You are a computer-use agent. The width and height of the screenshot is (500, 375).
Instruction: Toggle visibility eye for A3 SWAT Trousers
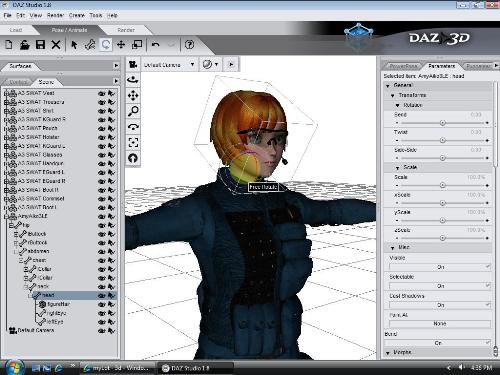tap(102, 102)
